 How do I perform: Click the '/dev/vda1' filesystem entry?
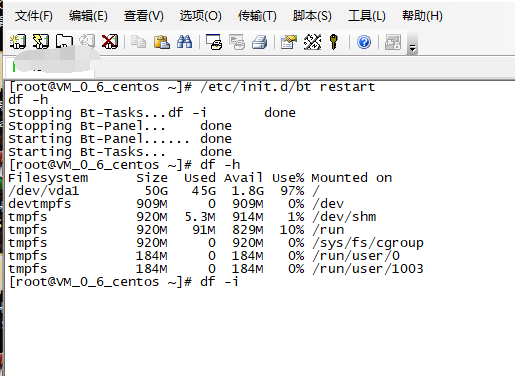pos(44,191)
